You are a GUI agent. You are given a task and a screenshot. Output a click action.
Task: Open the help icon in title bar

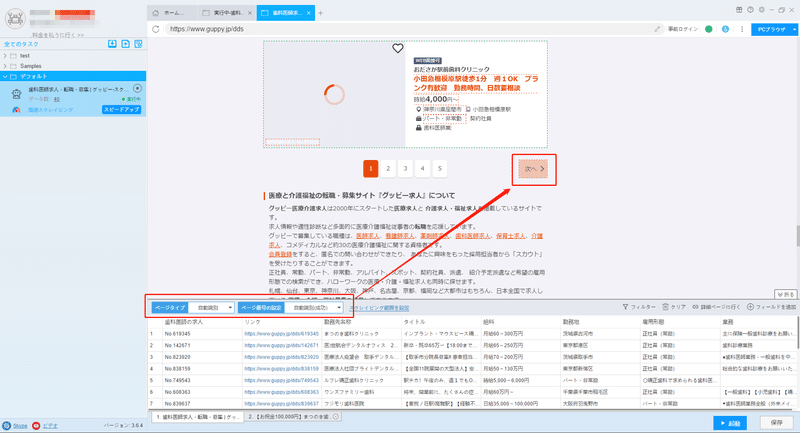click(750, 10)
